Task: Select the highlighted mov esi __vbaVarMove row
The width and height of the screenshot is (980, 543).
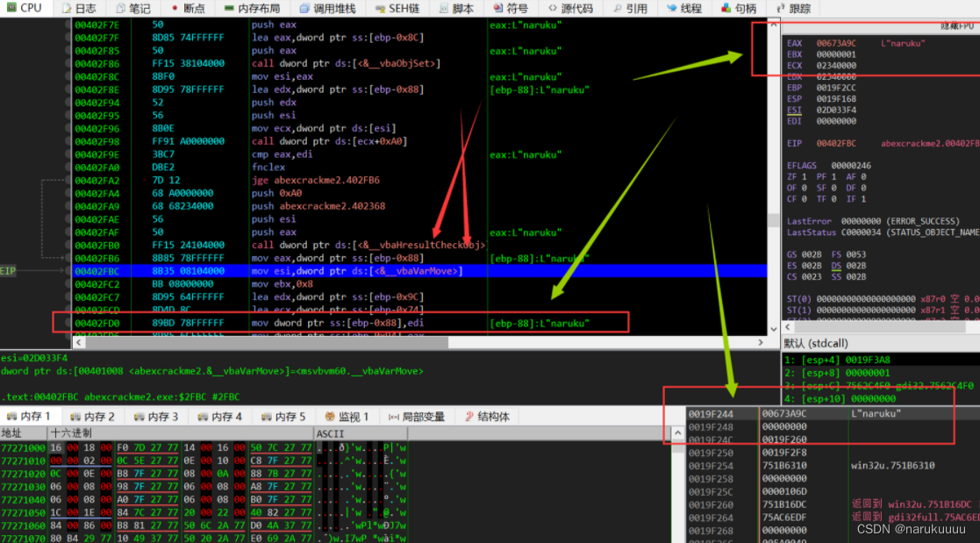Action: pyautogui.click(x=420, y=271)
